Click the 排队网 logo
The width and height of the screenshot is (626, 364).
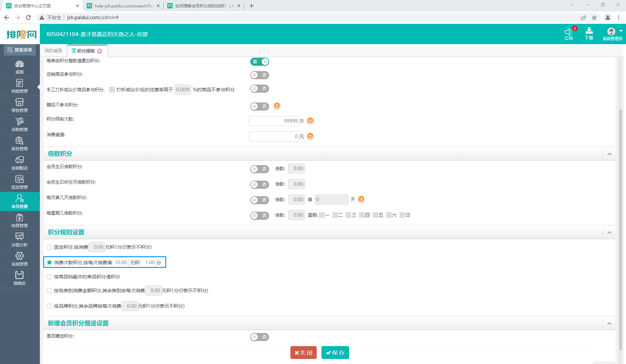pyautogui.click(x=21, y=34)
